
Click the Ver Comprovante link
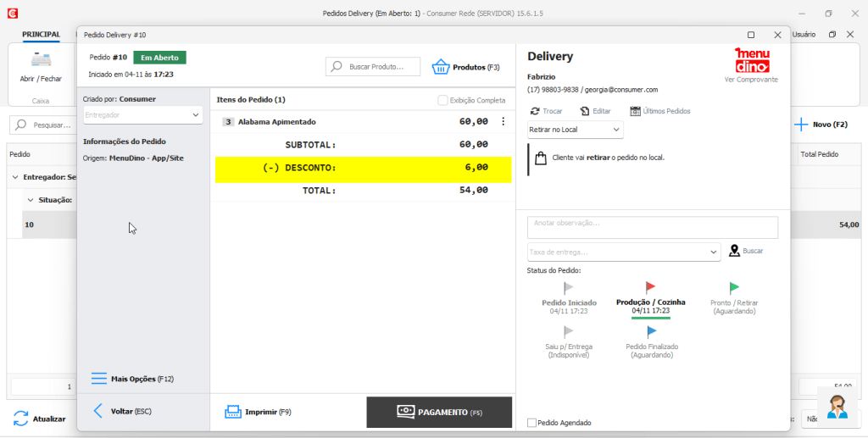(750, 80)
